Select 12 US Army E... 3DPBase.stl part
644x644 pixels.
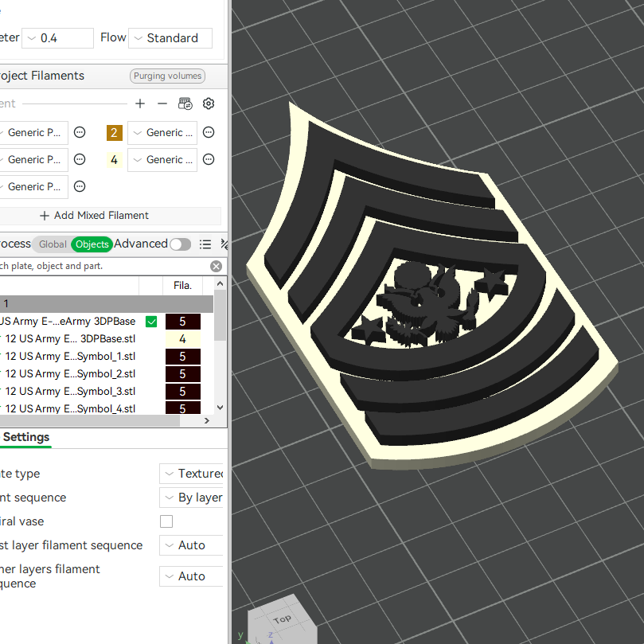[70, 339]
